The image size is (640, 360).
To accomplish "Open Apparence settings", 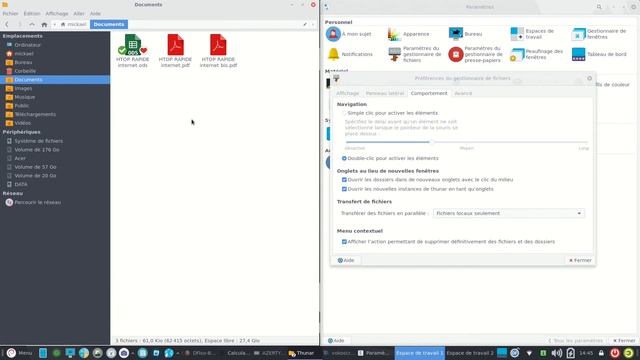I will click(409, 34).
